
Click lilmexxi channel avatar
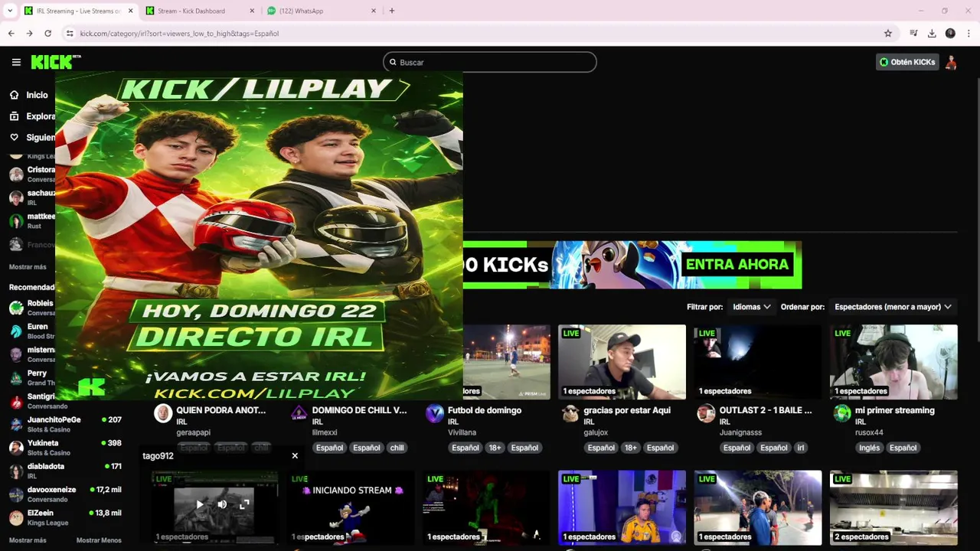(299, 414)
